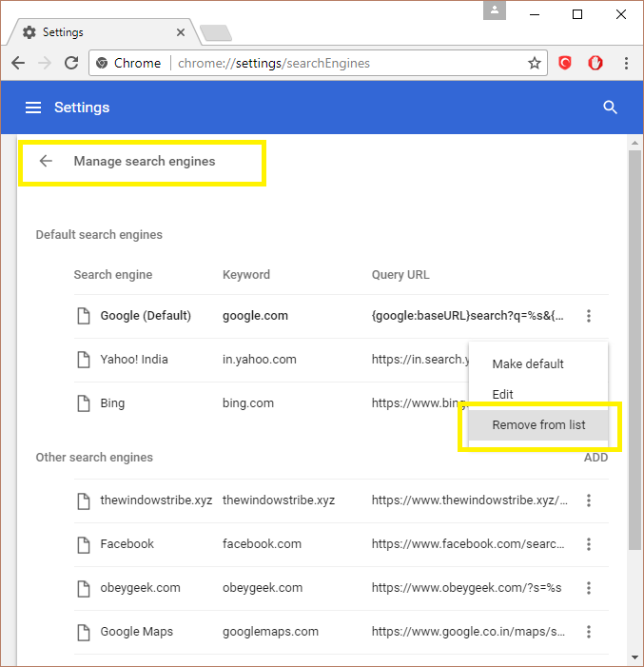Viewport: 644px width, 667px height.
Task: Click the googlemaps.com keyword
Action: tap(270, 632)
